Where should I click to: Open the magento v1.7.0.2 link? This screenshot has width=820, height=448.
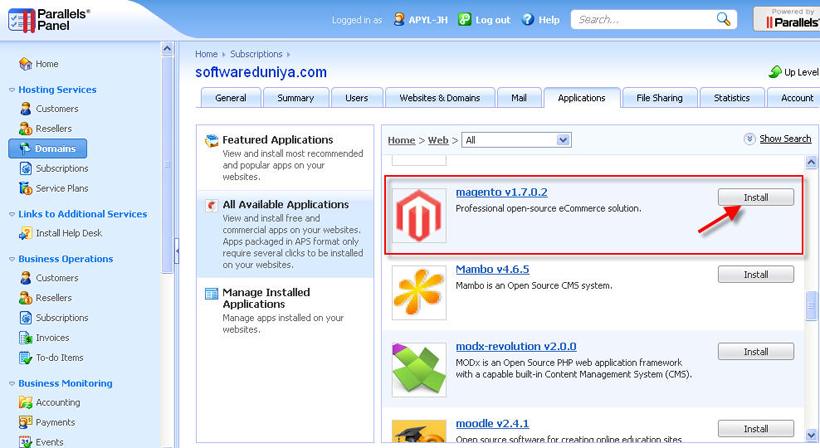point(502,192)
